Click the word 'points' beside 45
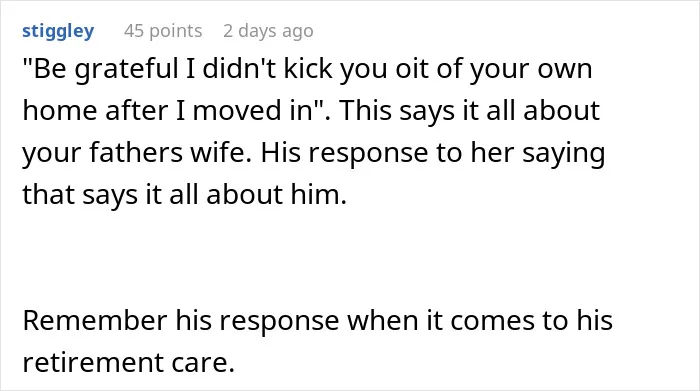700x391 pixels. [x=175, y=31]
